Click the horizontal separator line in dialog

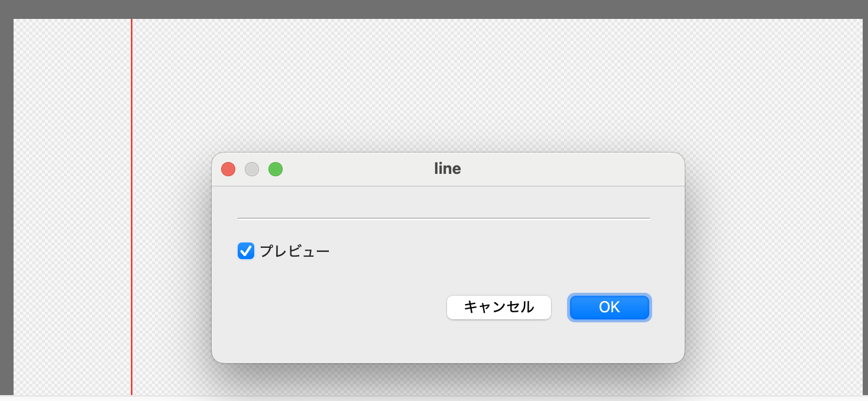point(443,218)
